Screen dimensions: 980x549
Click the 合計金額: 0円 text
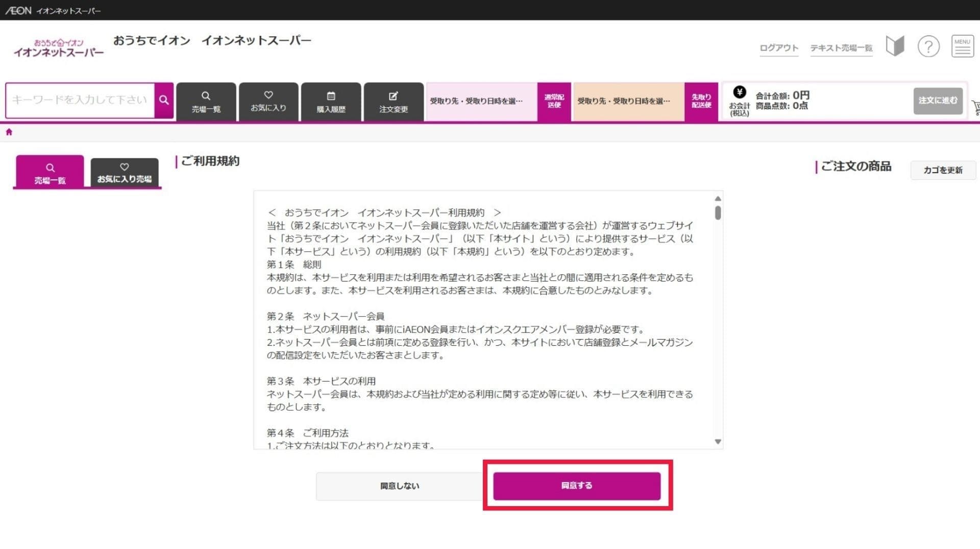coord(782,96)
